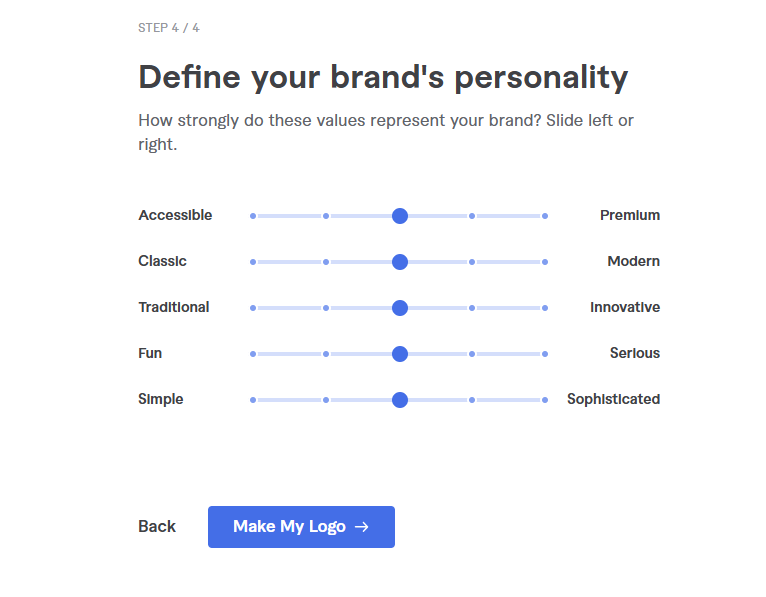Set Sophisticated slider to far-right dot

click(x=545, y=400)
